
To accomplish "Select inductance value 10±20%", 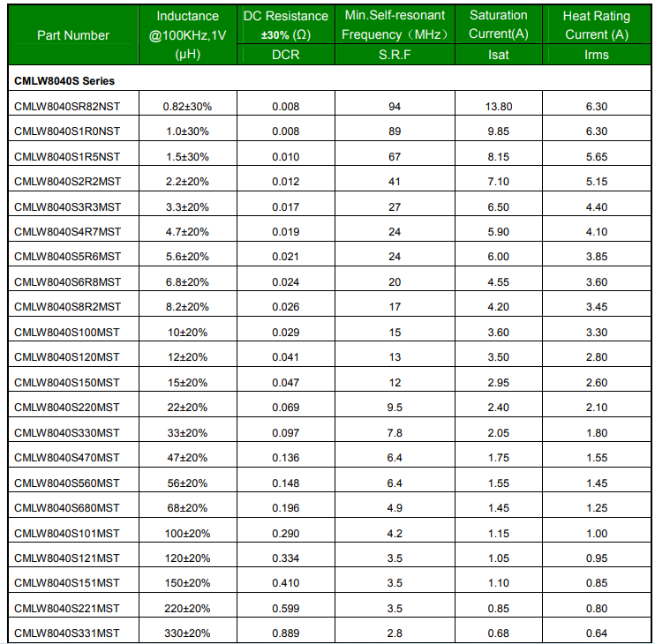I will coord(187,333).
